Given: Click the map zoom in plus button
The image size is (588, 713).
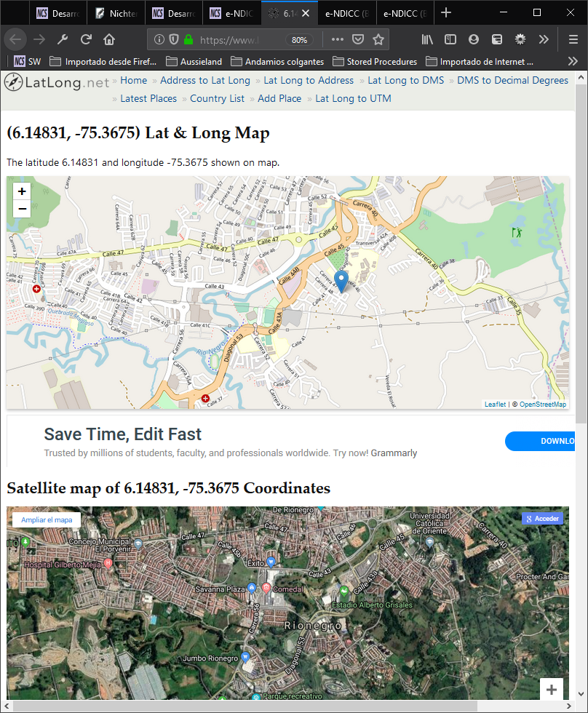Looking at the screenshot, I should point(22,191).
